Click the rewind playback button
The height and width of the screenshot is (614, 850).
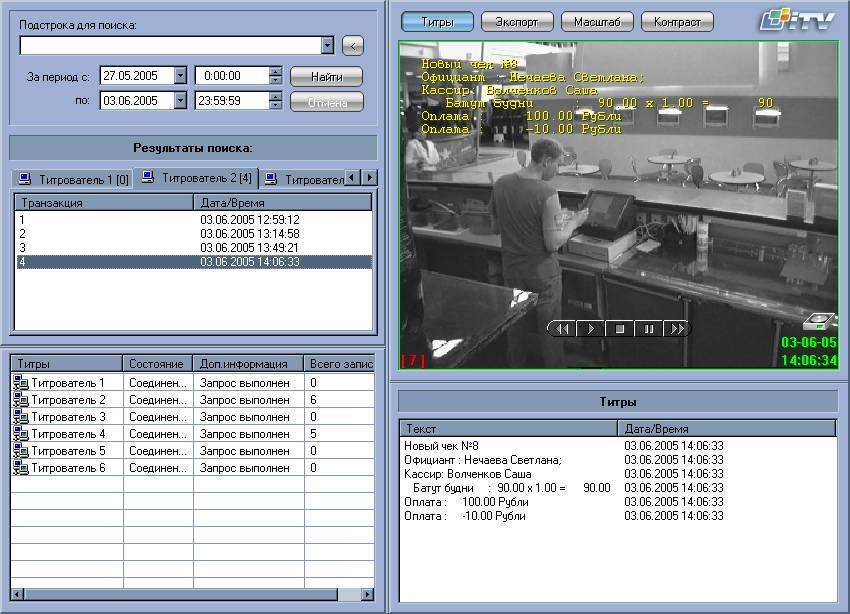(563, 328)
